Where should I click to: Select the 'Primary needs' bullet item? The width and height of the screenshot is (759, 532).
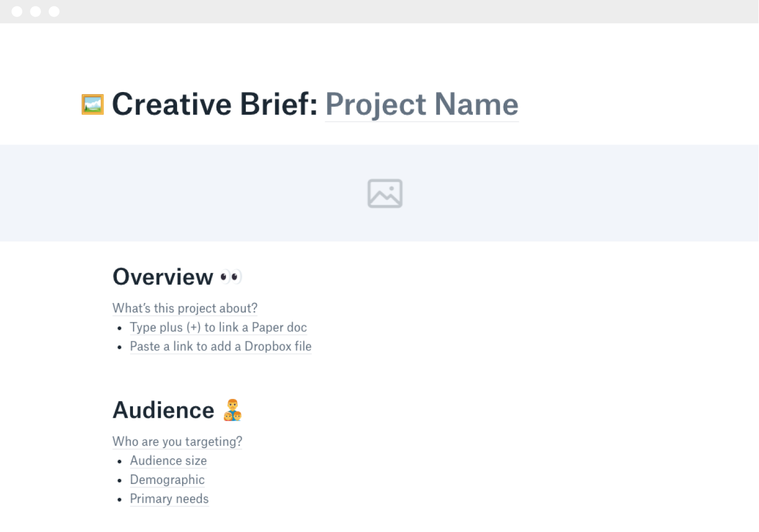pyautogui.click(x=169, y=499)
